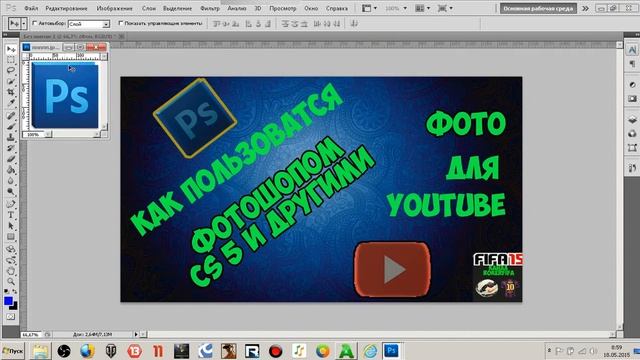Image resolution: width=640 pixels, height=360 pixels.
Task: Open the Layers panel icon
Action: 632,119
